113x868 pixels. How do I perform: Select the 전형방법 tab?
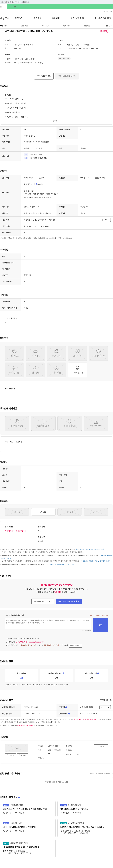(87, 26)
